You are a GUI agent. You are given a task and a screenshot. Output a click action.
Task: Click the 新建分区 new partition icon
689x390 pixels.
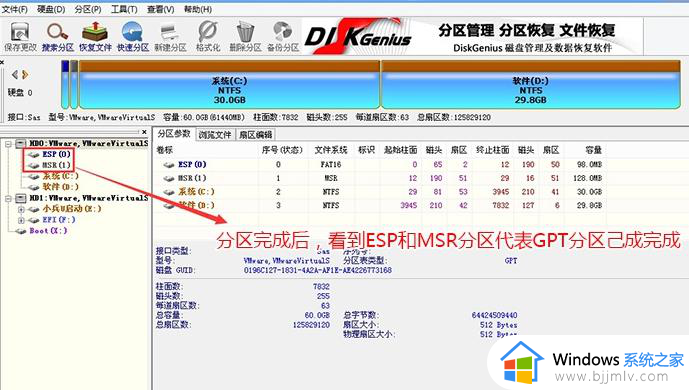[x=170, y=36]
